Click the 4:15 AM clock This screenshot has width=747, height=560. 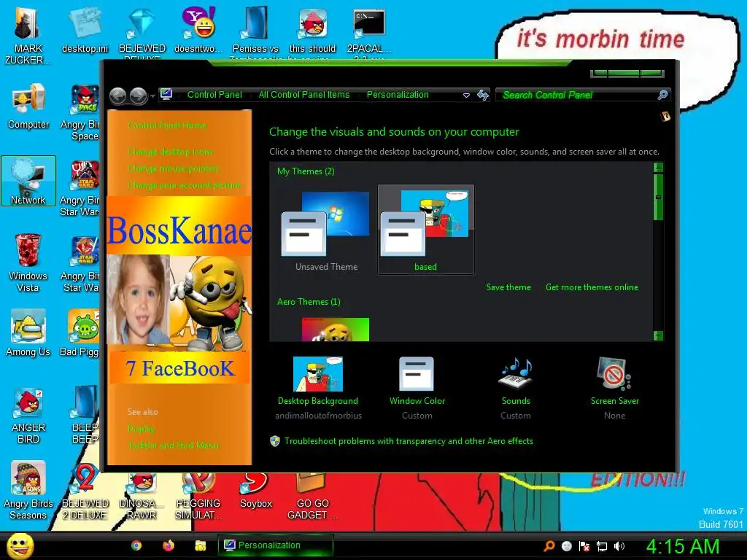682,546
